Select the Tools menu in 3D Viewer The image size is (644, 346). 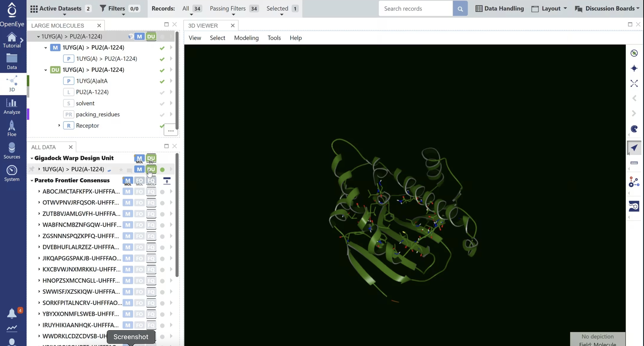[274, 38]
